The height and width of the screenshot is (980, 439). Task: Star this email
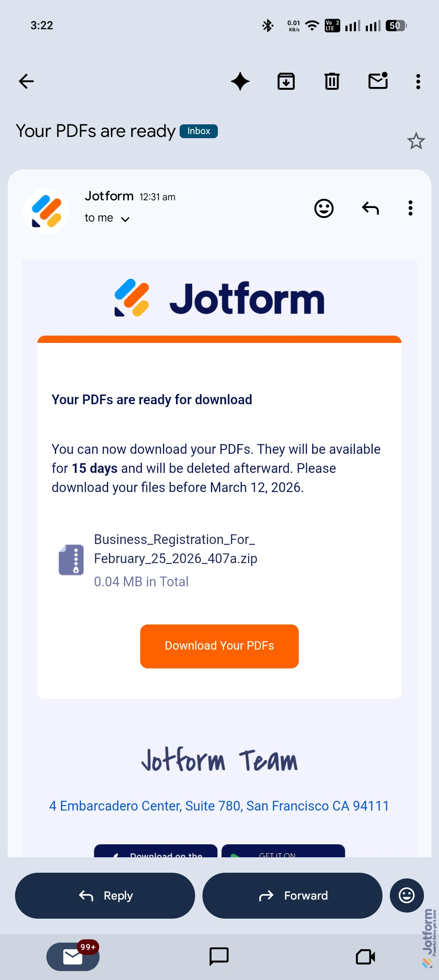[x=415, y=141]
